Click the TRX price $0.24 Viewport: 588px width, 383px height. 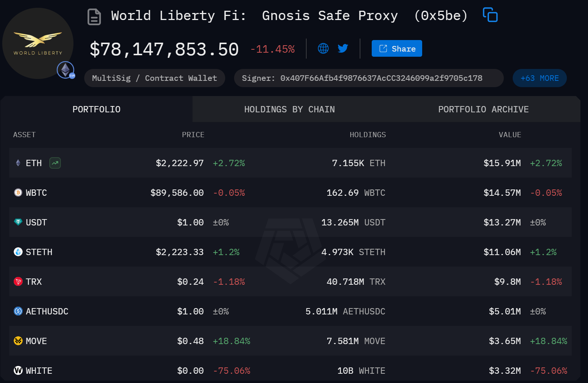coord(190,282)
